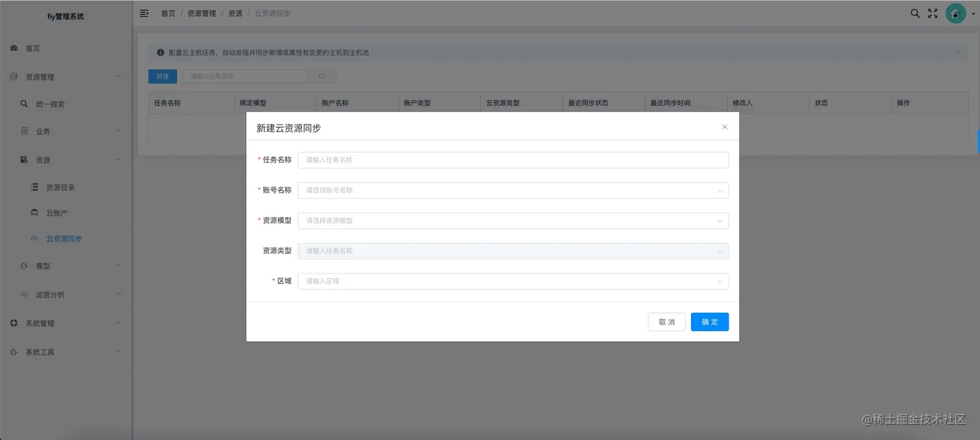Viewport: 980px width, 440px height.
Task: Expand the 运营分析 submenu chevron
Action: pyautogui.click(x=118, y=294)
